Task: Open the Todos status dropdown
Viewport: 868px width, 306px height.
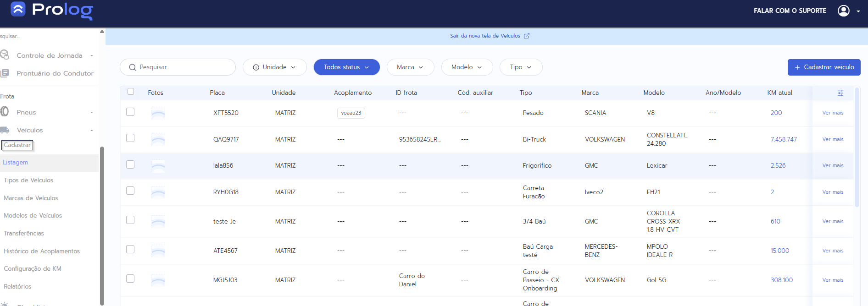Action: [346, 67]
